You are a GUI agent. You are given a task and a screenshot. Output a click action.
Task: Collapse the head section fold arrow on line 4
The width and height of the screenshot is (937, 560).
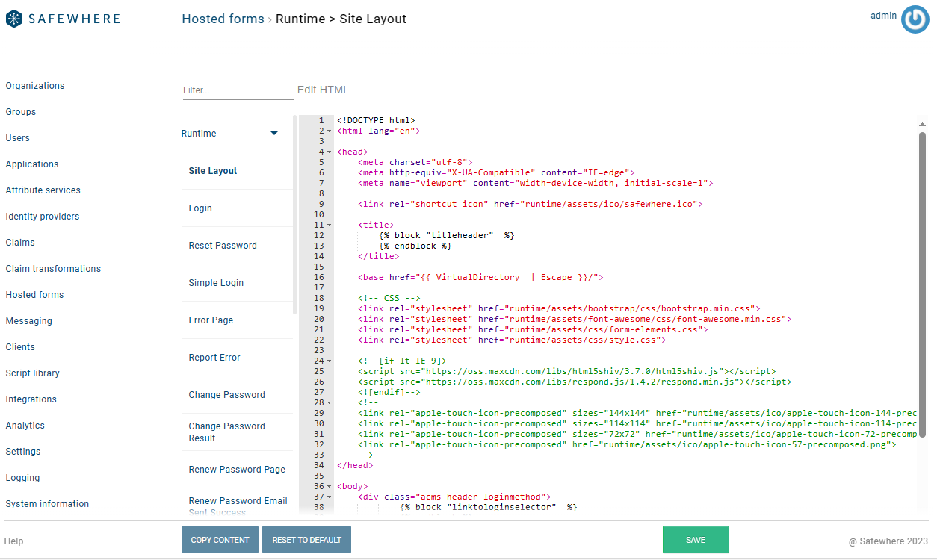click(x=330, y=152)
